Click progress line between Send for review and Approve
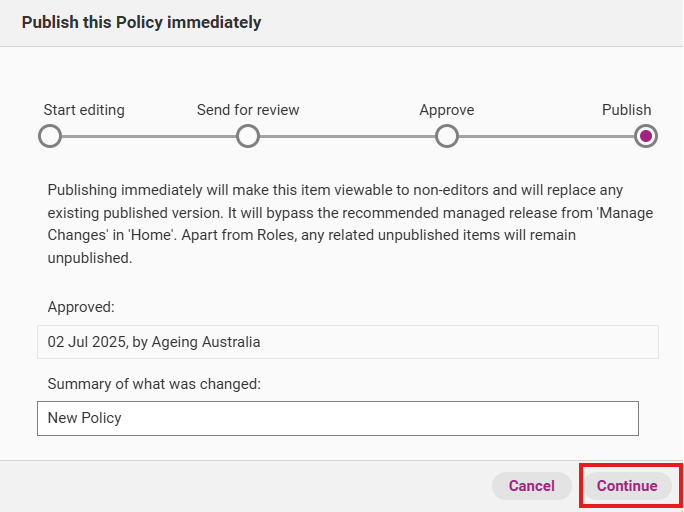Screen dimensions: 684x512 [347, 136]
